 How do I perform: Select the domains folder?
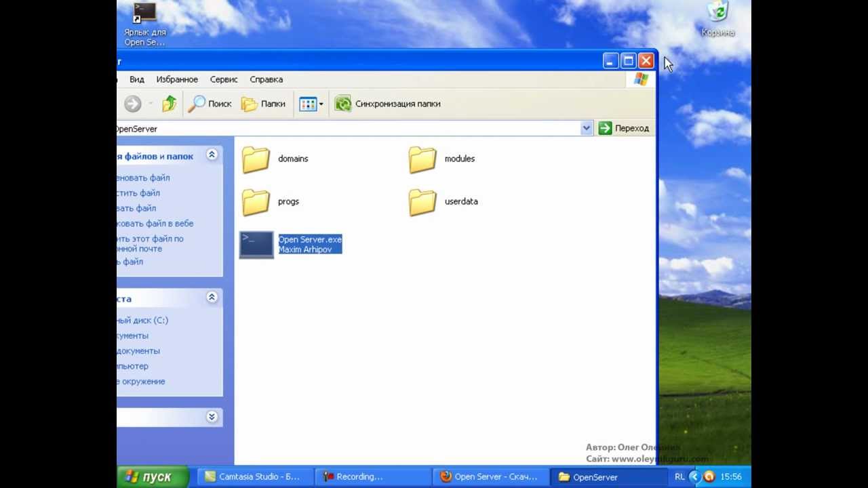pyautogui.click(x=275, y=160)
